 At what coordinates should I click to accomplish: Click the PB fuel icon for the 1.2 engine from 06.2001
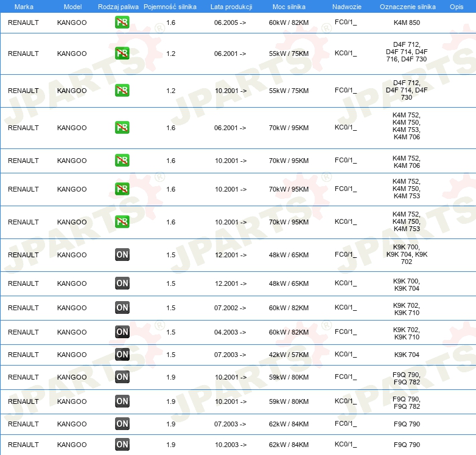(x=122, y=54)
